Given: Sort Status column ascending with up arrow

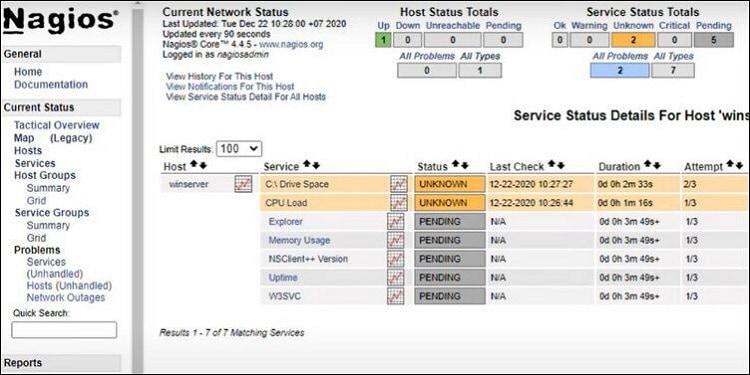Looking at the screenshot, I should pyautogui.click(x=455, y=165).
